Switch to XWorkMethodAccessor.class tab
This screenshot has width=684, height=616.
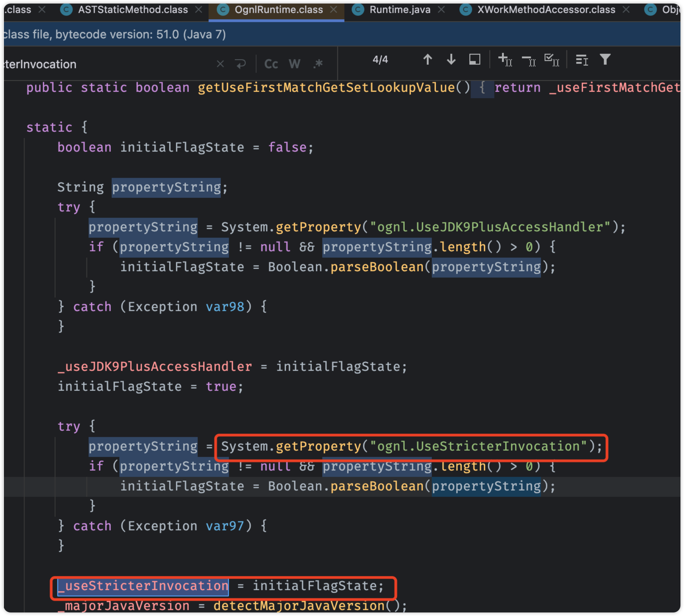click(546, 10)
